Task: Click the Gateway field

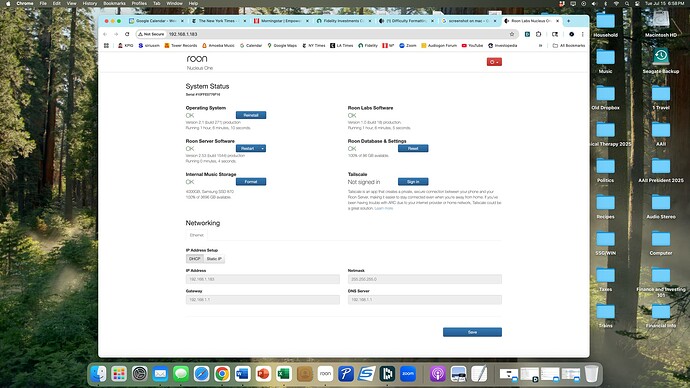Action: [263, 300]
